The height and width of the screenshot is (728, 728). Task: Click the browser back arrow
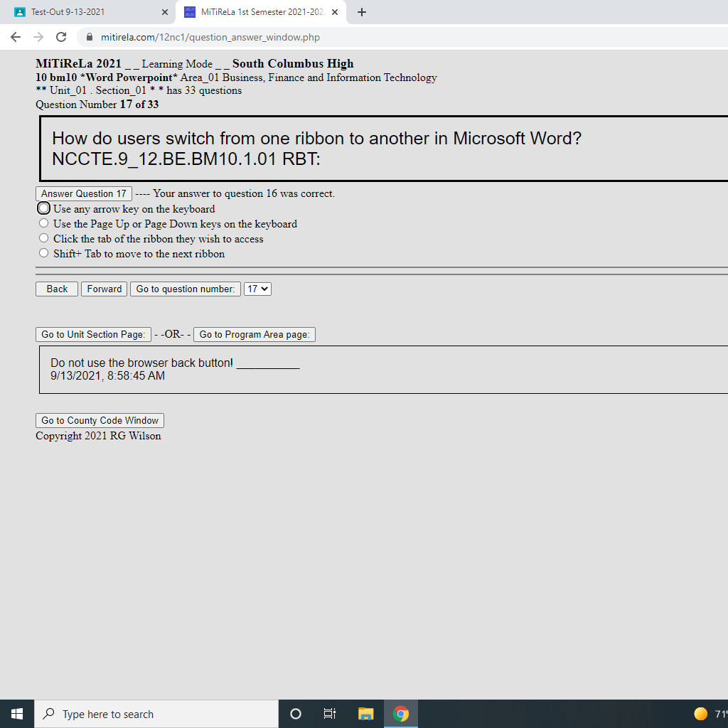(x=16, y=37)
